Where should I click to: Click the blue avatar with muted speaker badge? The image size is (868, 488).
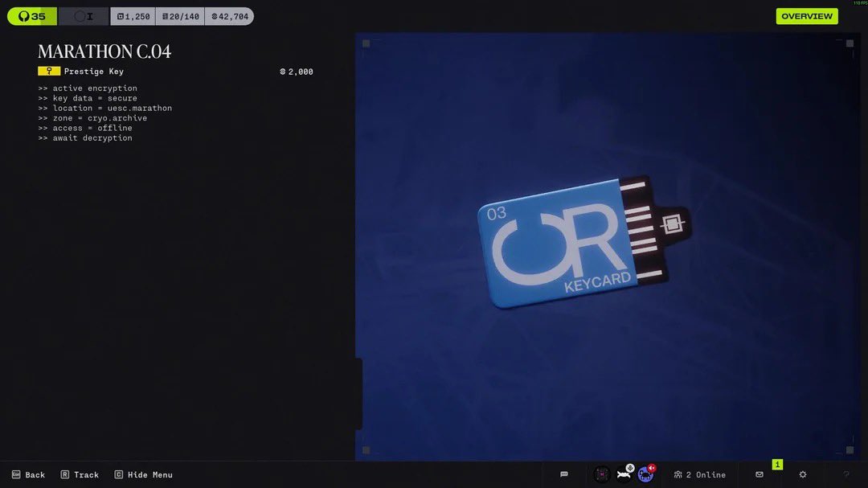click(645, 474)
